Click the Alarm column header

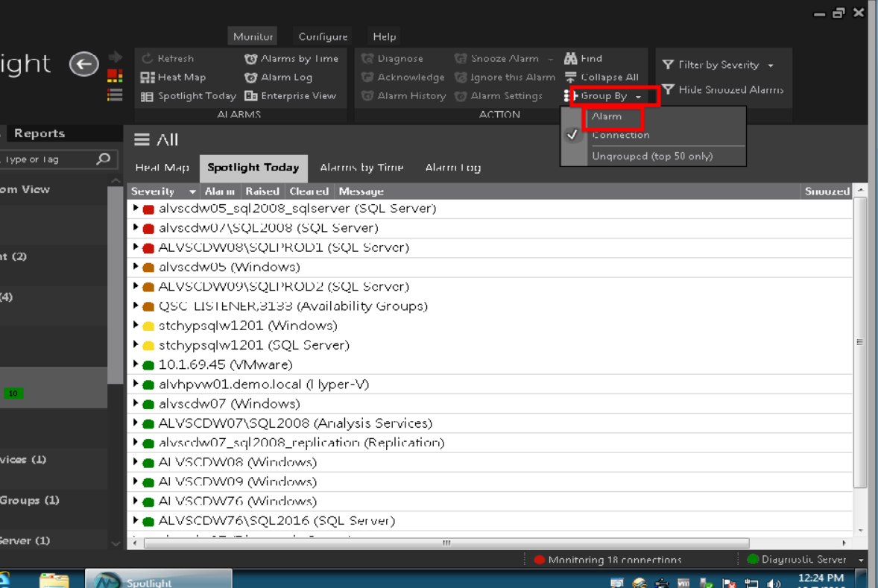219,192
